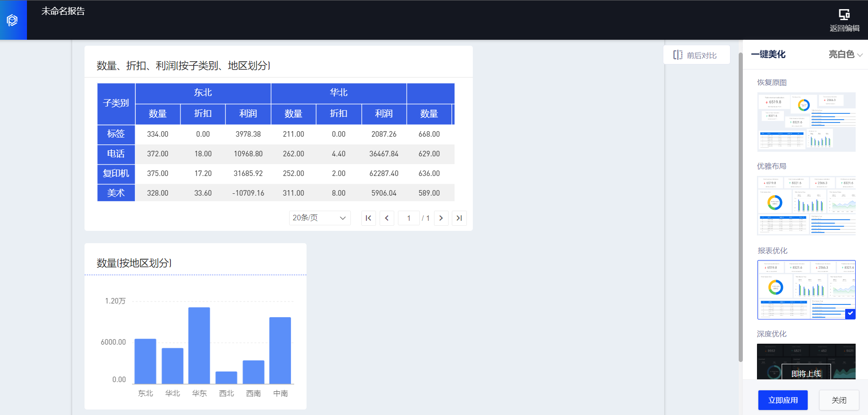This screenshot has height=415, width=868.
Task: Click the 东北 column header
Action: point(203,93)
